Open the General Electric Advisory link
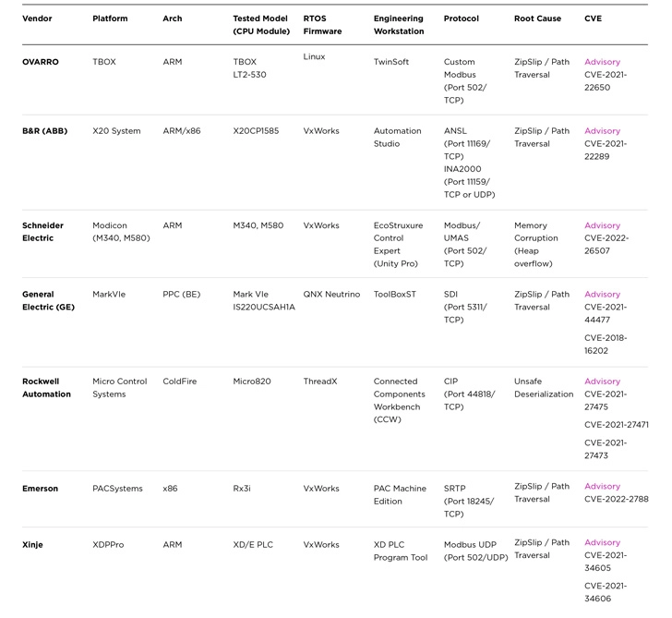The image size is (672, 618). (602, 295)
